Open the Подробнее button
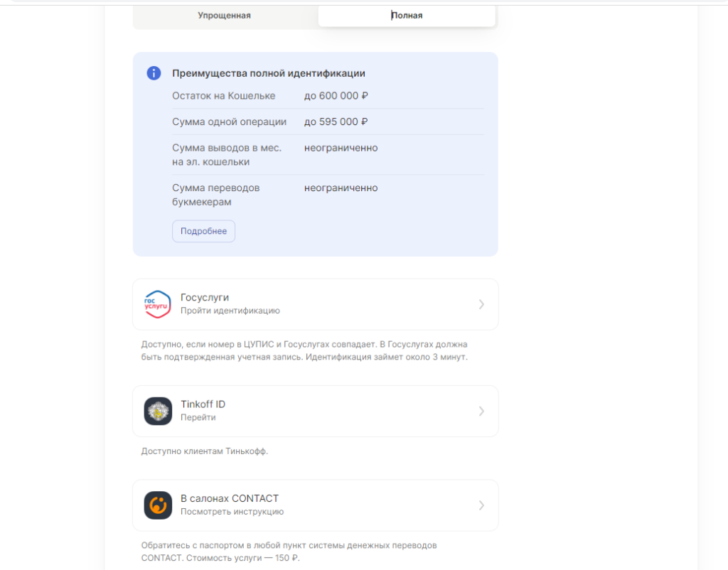This screenshot has width=728, height=570. click(203, 231)
